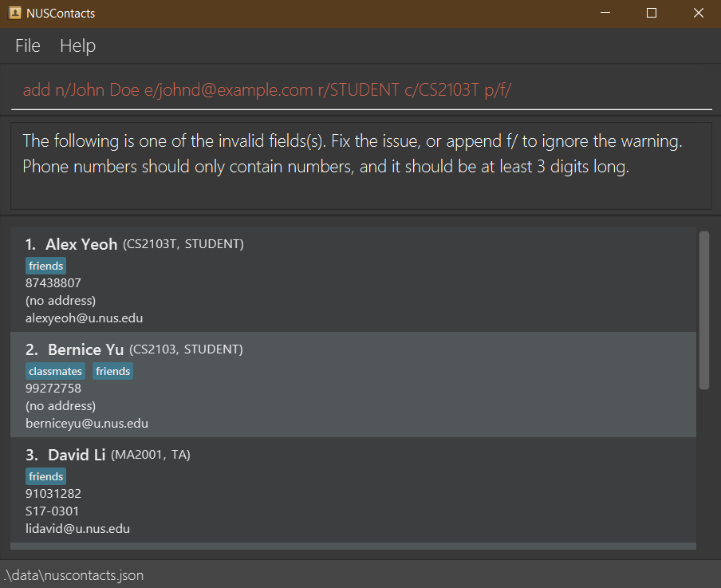Click address S17-0301 under David Li

point(52,511)
